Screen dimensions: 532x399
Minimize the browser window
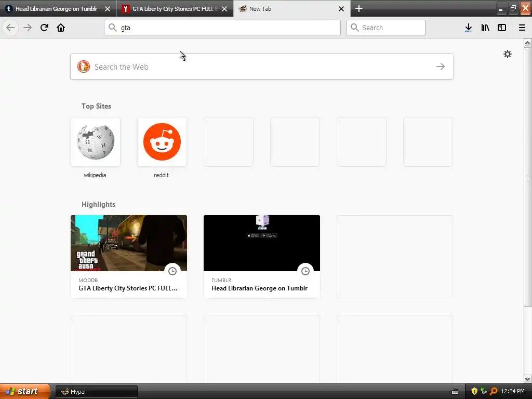click(x=500, y=9)
